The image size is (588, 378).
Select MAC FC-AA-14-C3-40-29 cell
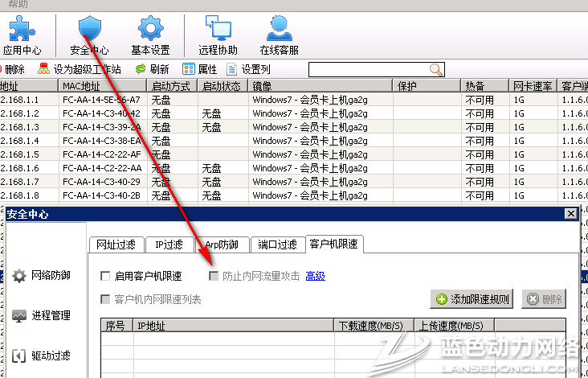(x=102, y=182)
